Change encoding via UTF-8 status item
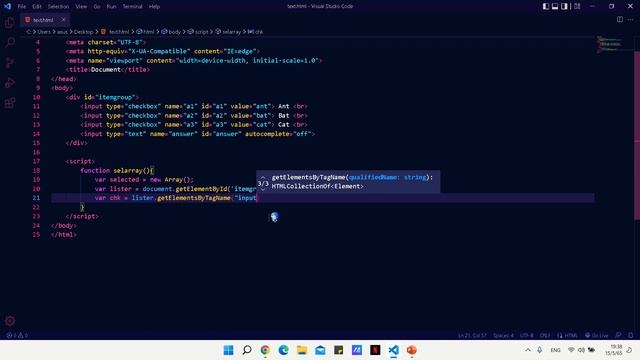 527,336
